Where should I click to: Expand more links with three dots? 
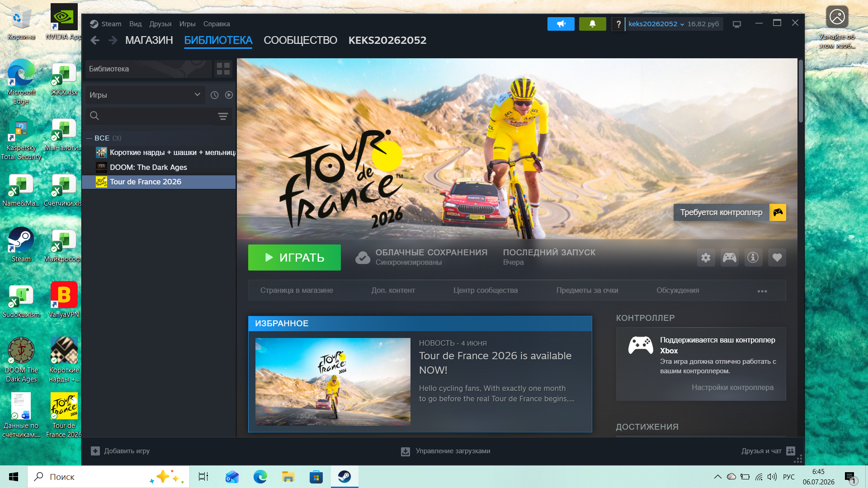(x=762, y=291)
